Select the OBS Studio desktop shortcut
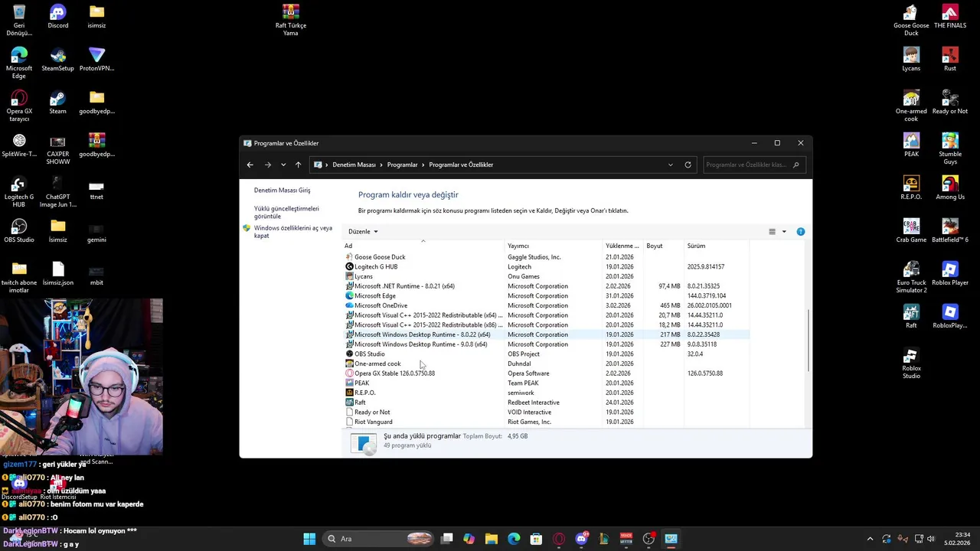This screenshot has width=980, height=551. pos(19,231)
